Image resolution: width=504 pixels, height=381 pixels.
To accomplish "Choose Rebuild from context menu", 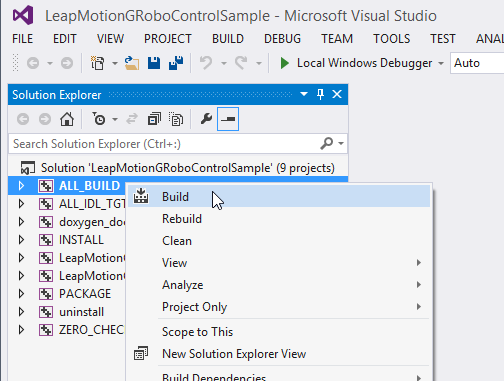I will pyautogui.click(x=279, y=219).
